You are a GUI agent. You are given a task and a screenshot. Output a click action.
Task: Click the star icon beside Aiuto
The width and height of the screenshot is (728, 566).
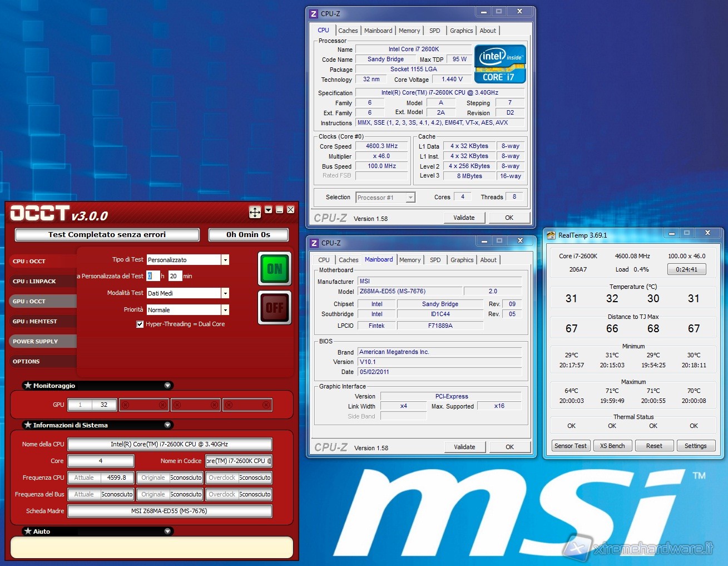(x=27, y=531)
